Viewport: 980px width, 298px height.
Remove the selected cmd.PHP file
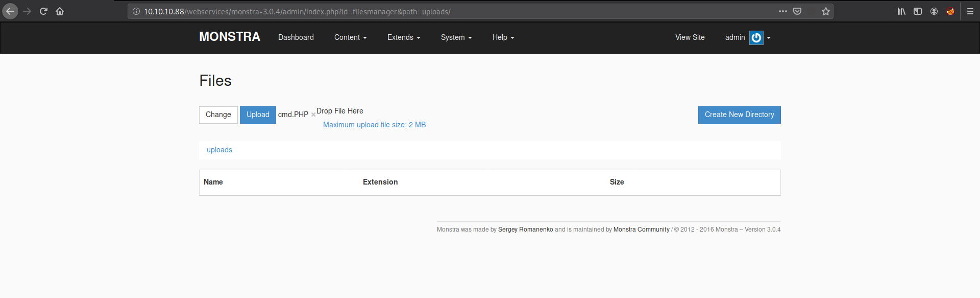point(313,115)
